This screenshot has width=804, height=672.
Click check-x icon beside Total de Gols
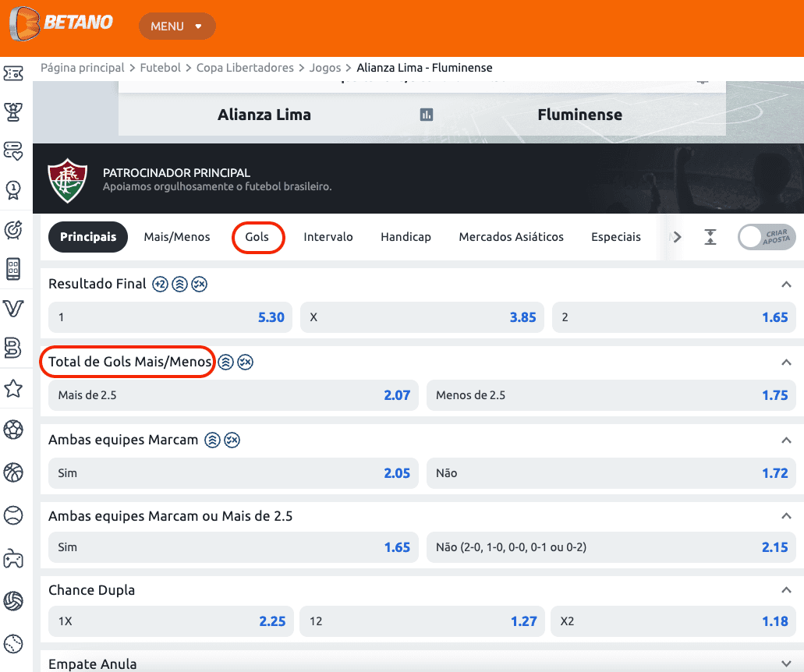tap(246, 362)
